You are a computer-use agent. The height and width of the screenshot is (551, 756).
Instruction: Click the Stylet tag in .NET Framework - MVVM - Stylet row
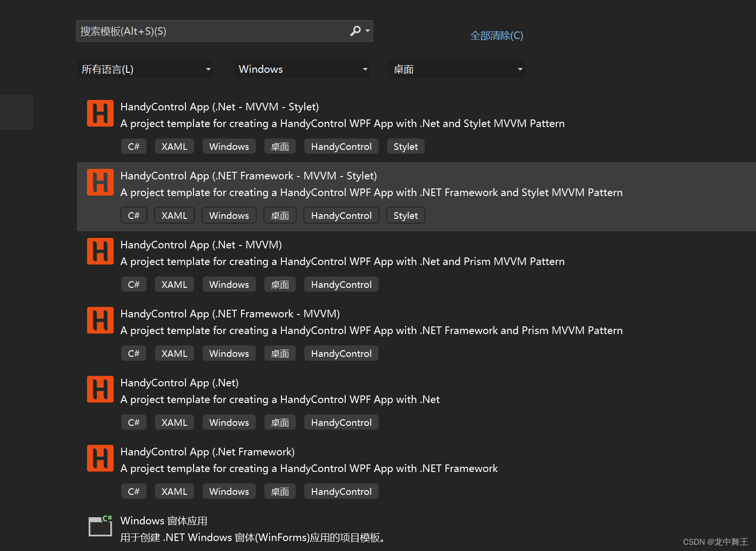(406, 216)
